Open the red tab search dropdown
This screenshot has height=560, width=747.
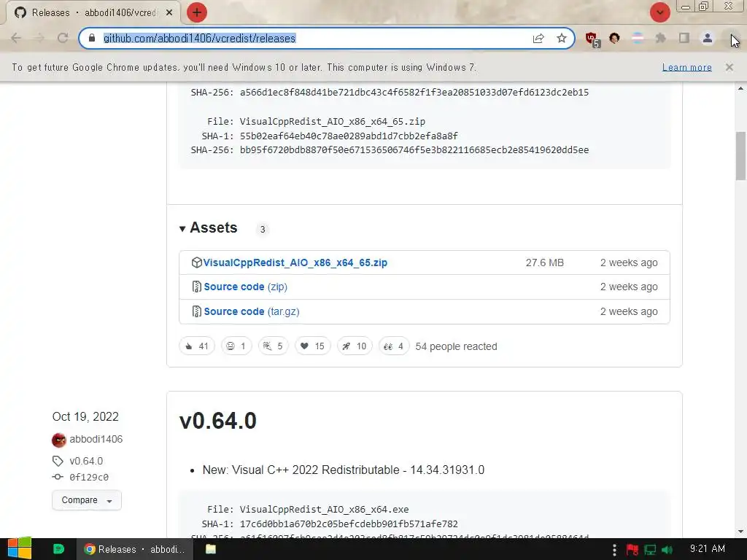pos(659,12)
